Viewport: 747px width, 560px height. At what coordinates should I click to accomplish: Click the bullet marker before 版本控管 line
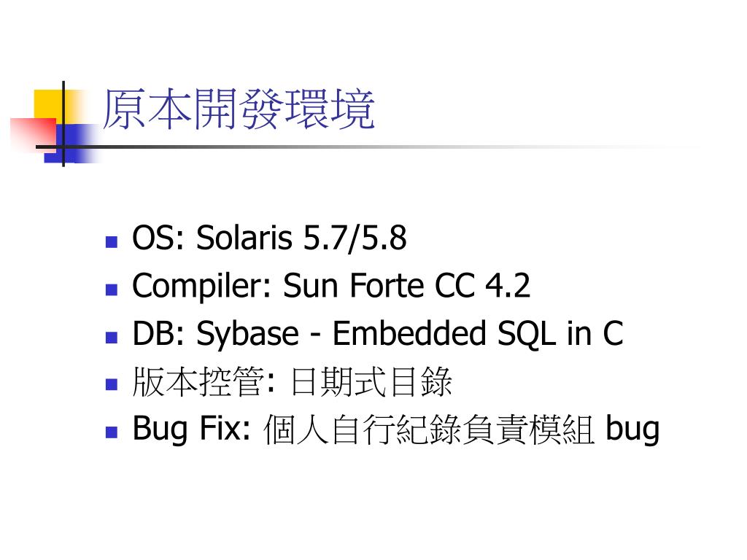112,384
